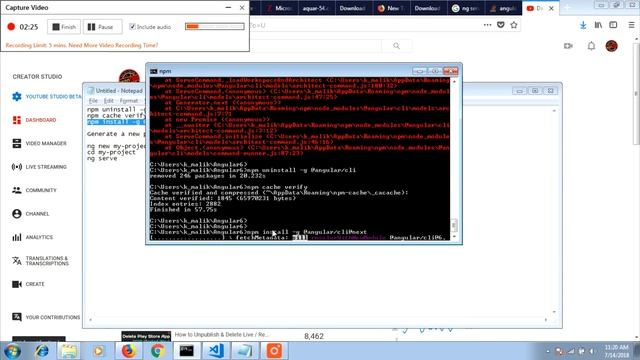Switch to the aquar-54 browser tab
Image resolution: width=640 pixels, height=360 pixels.
click(x=316, y=8)
